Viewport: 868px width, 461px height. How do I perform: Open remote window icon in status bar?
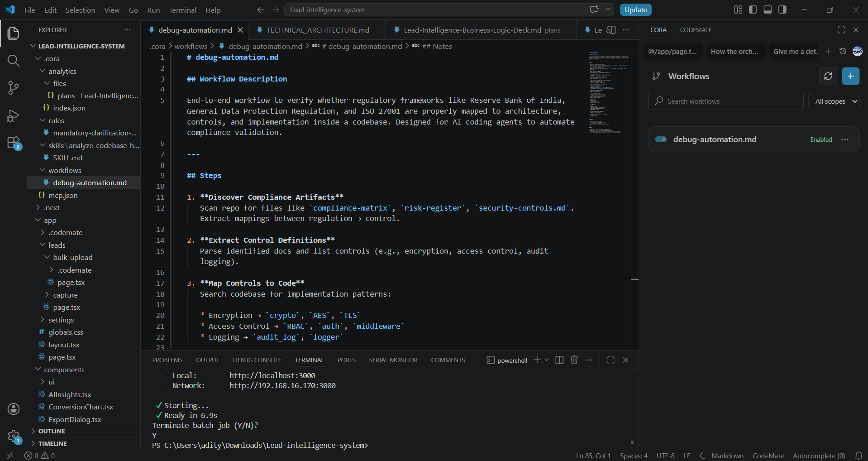coord(10,456)
